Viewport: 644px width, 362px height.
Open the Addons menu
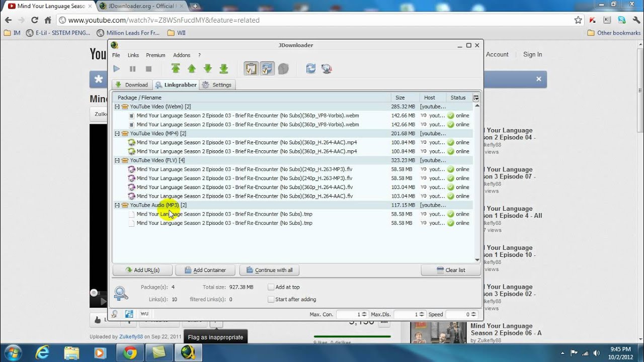[182, 55]
